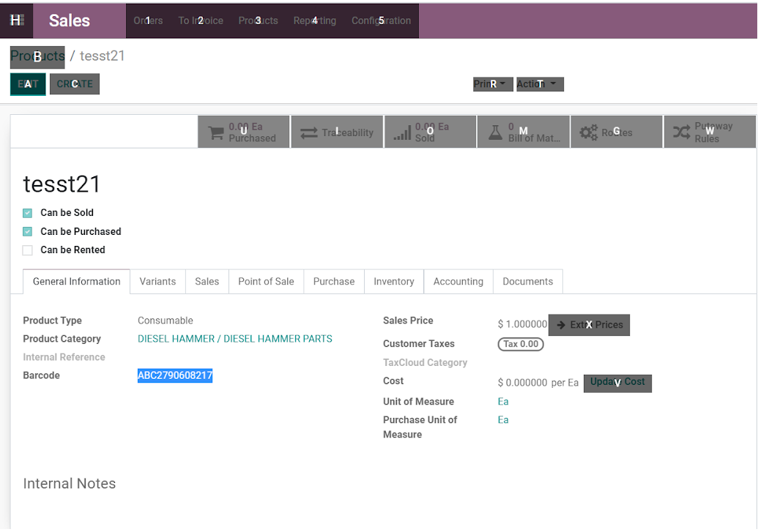
Task: Open the Configuration menu
Action: (x=381, y=20)
